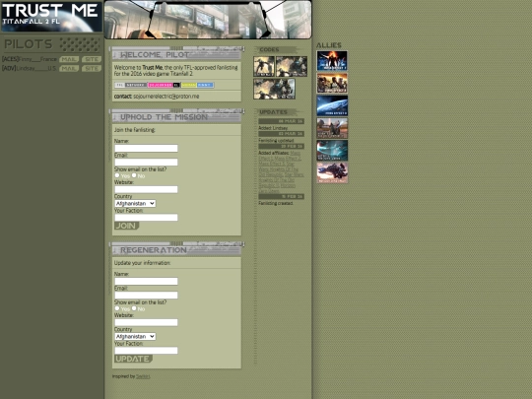Click the 'Uphold the Mission' section heading
Viewport: 532px width, 399px height.
pyautogui.click(x=164, y=117)
